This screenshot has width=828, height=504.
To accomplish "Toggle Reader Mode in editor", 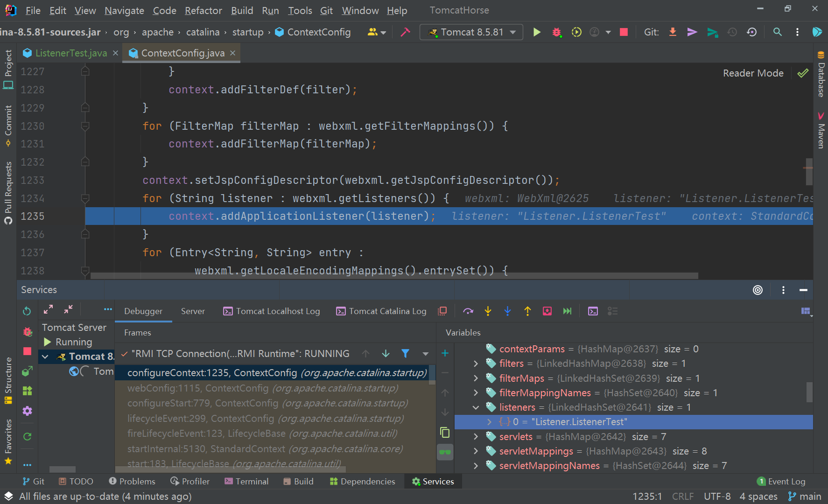I will point(753,73).
